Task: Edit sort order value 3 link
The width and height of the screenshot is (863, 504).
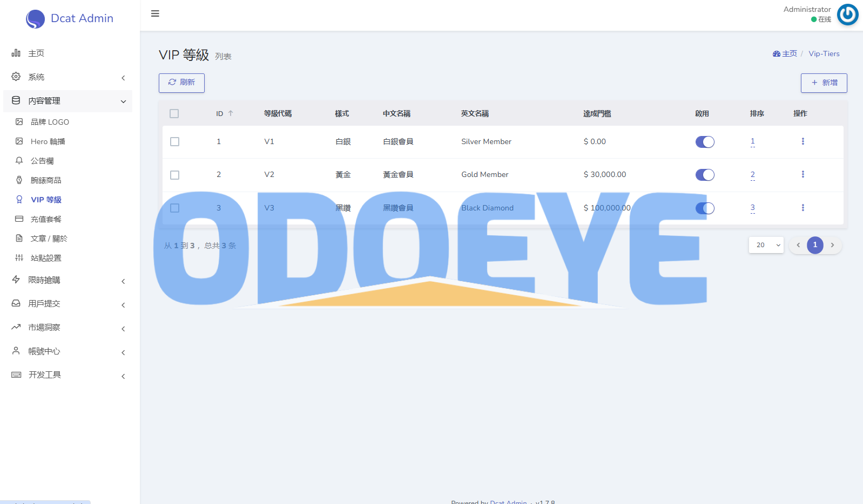Action: [x=752, y=208]
